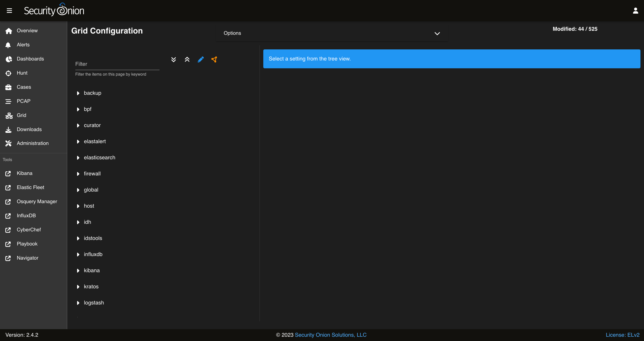Launch CyberChef from the Tools list

tap(29, 230)
